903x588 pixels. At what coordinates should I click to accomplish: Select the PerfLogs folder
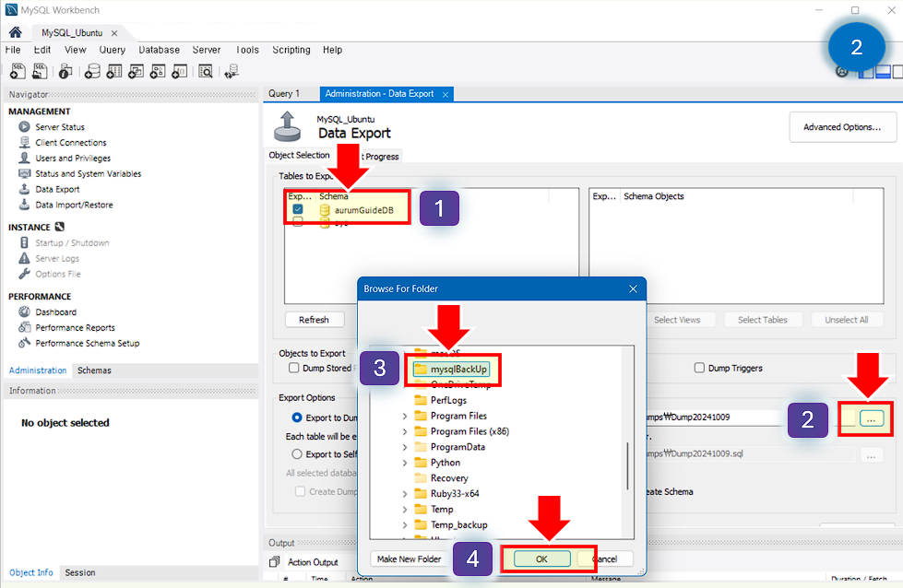click(441, 400)
